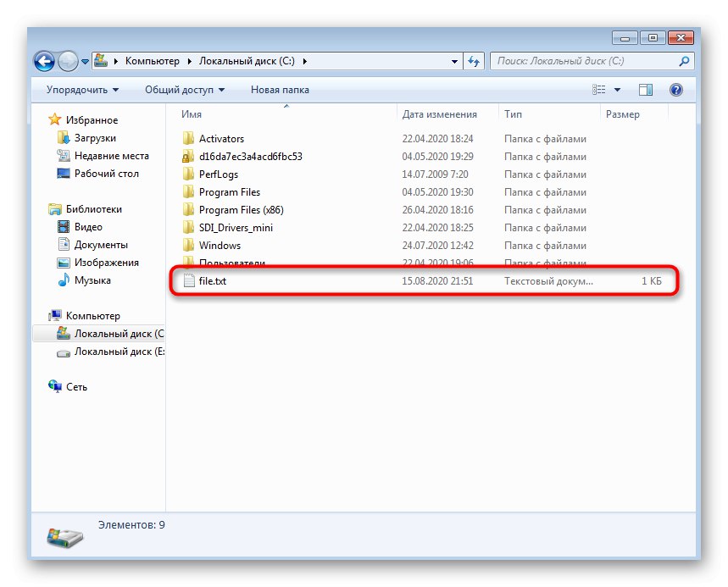Viewport: 728px width, 587px height.
Task: Open the address bar history dropdown arrow
Action: pos(454,61)
